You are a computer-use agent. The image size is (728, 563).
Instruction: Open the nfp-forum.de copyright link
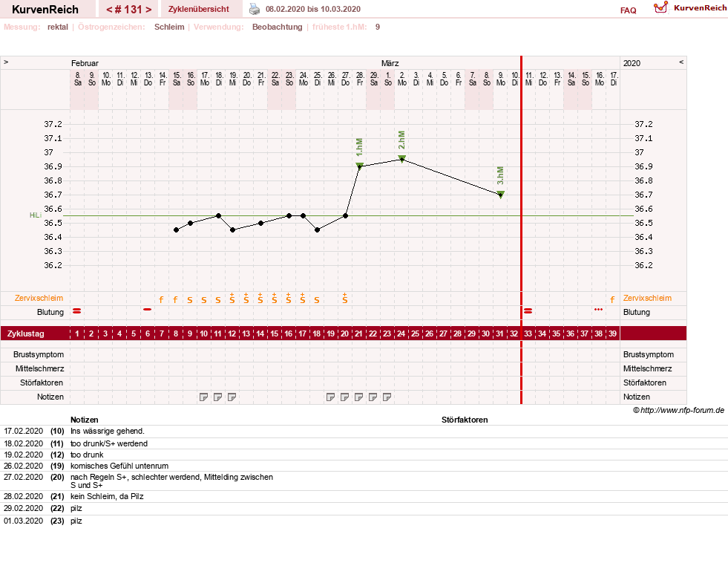tap(678, 410)
